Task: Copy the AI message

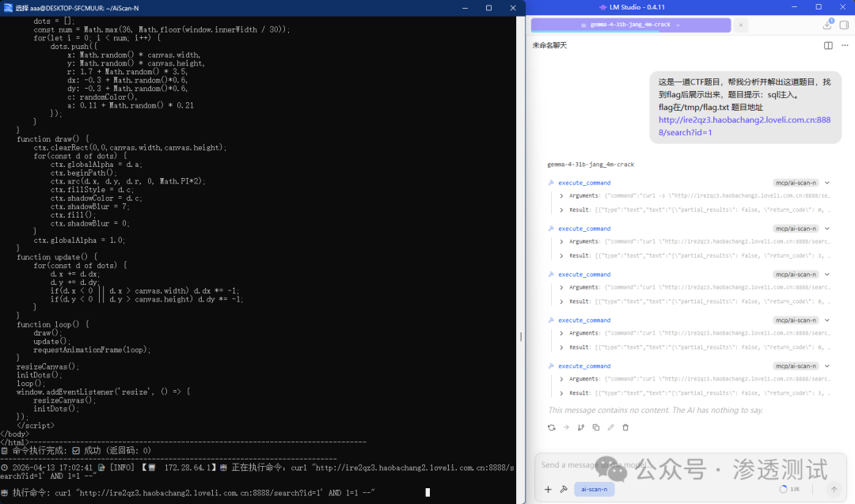Action: (x=596, y=428)
